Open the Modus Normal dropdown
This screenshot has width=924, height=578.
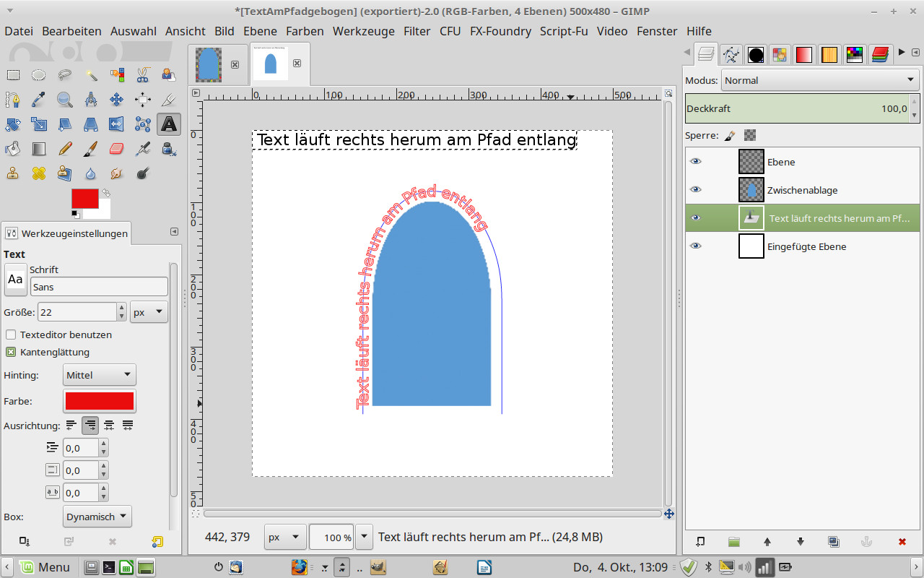(819, 80)
